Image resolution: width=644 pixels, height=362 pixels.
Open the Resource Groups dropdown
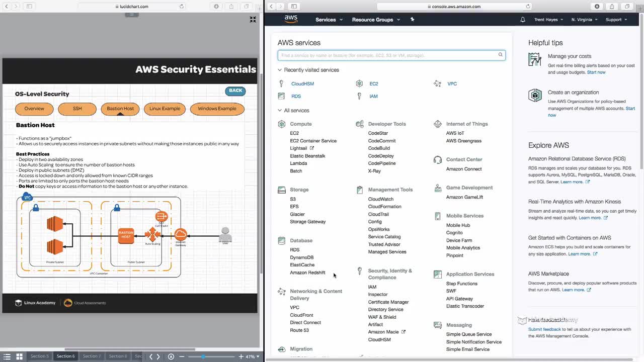pyautogui.click(x=376, y=20)
